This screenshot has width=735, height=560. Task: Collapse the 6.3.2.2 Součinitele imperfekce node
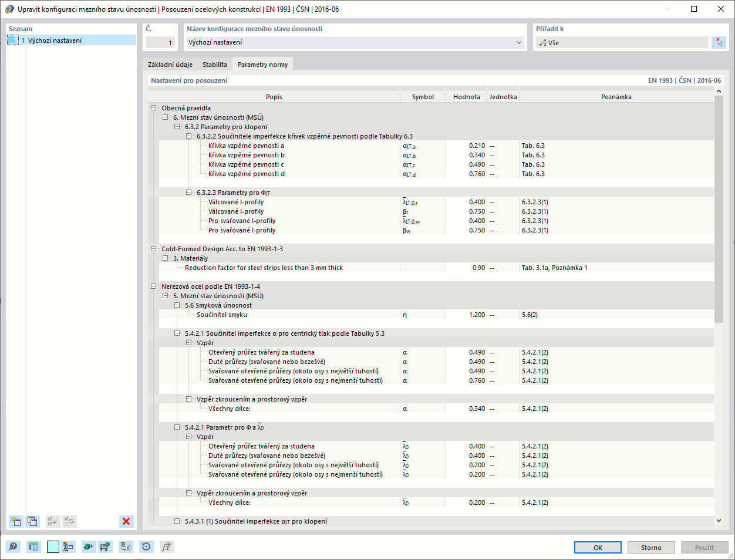[189, 136]
